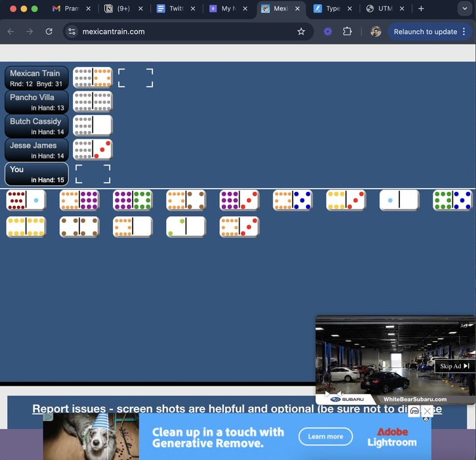
Task: Open a new browser tab
Action: tap(421, 9)
